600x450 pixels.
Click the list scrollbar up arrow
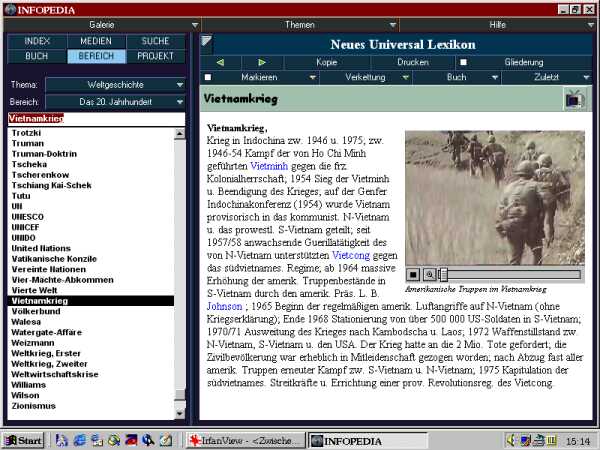[x=179, y=134]
